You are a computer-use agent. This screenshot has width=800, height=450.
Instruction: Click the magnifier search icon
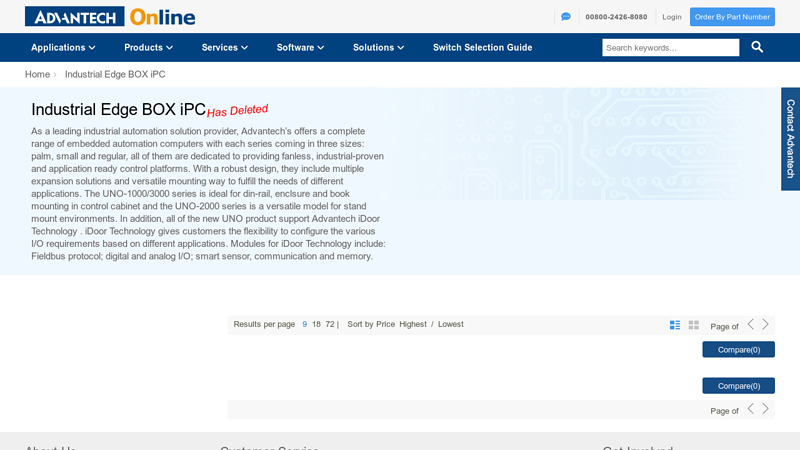point(757,47)
